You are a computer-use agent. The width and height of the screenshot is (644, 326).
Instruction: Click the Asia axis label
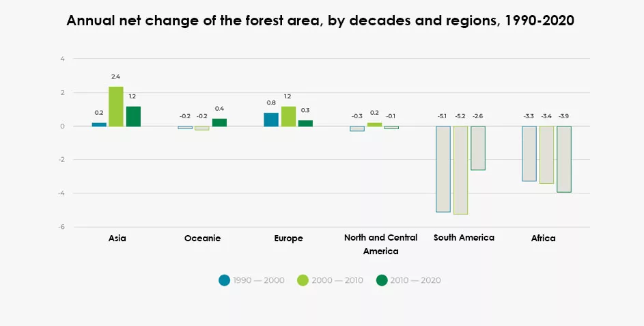[x=117, y=239]
